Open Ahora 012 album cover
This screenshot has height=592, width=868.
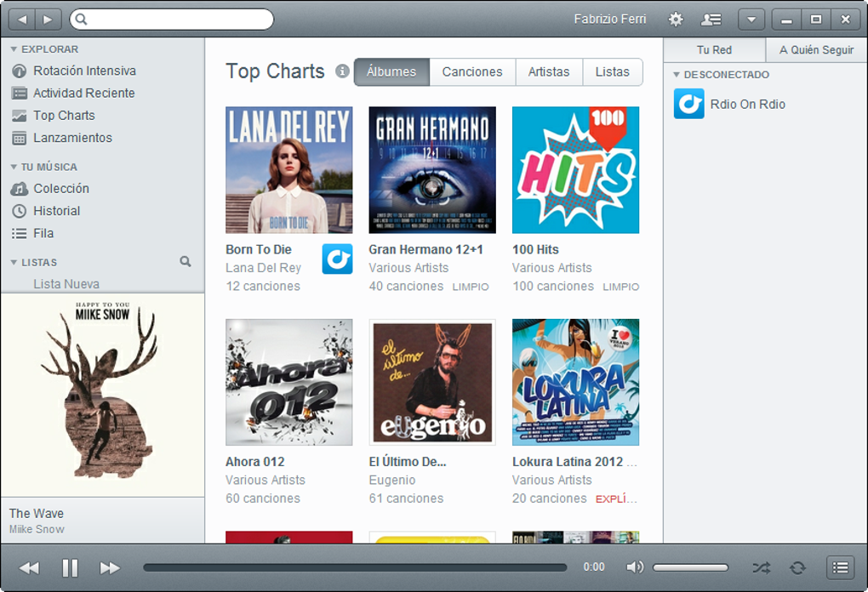coord(289,382)
